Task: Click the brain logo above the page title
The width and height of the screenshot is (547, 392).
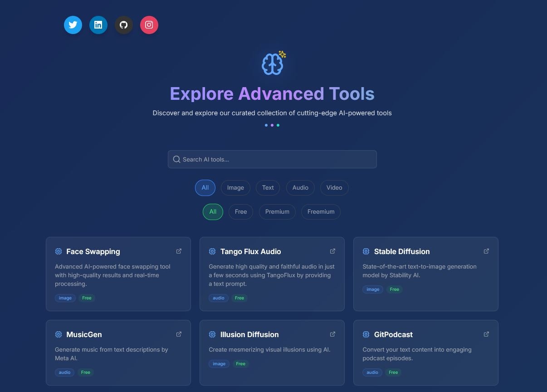Action: (x=272, y=64)
